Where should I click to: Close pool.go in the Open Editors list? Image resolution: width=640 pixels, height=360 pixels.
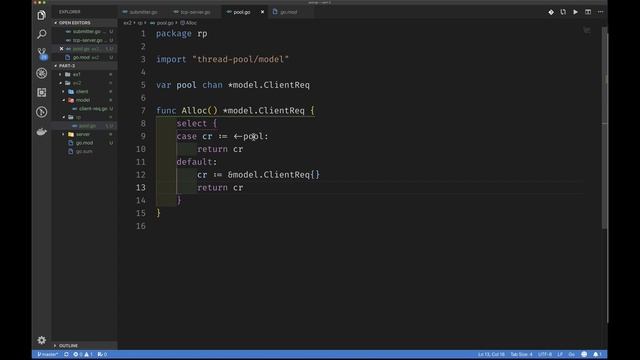[x=62, y=49]
